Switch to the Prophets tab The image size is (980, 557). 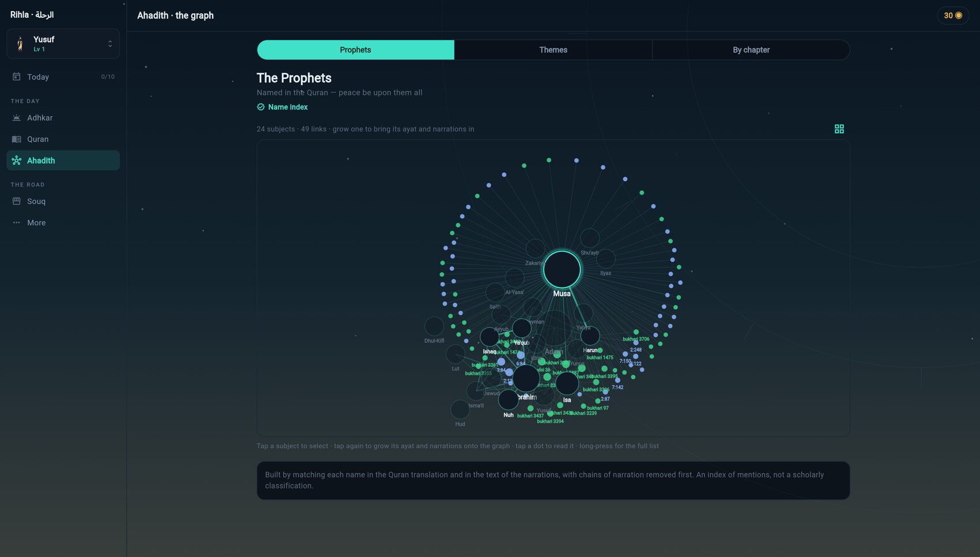[356, 50]
